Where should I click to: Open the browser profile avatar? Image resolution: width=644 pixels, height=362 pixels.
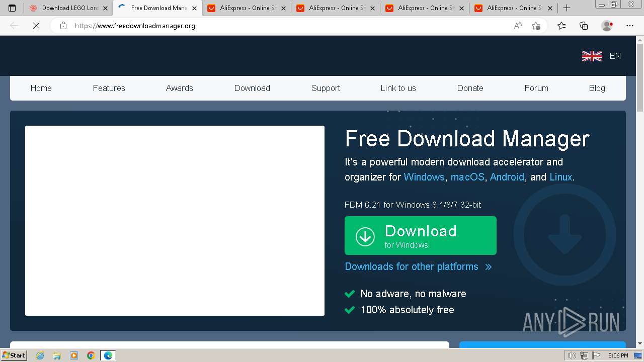pyautogui.click(x=607, y=26)
